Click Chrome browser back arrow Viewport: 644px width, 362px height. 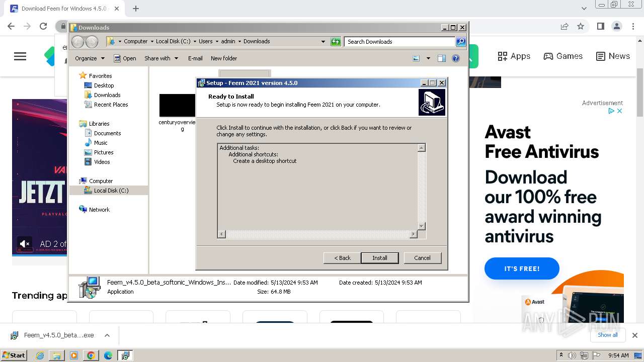[11, 26]
